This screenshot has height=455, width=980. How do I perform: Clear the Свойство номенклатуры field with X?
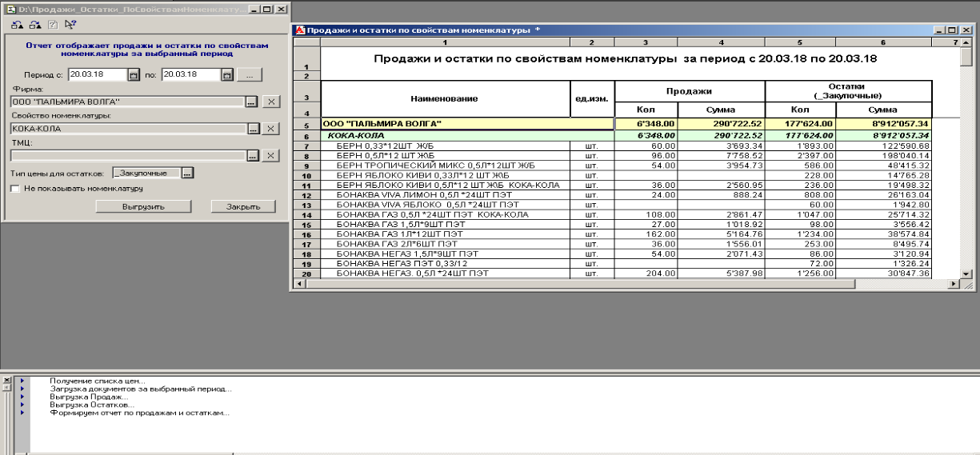pyautogui.click(x=271, y=129)
